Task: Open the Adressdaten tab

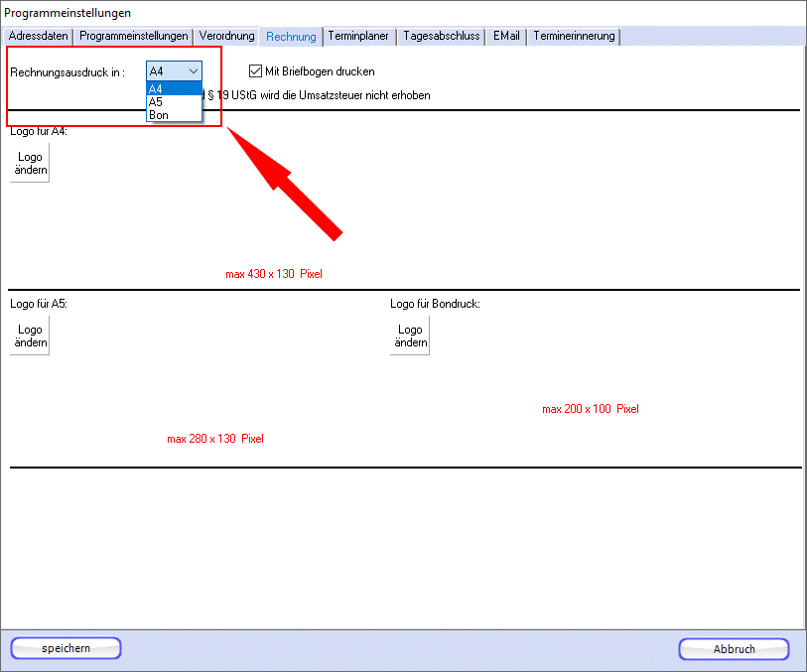Action: (39, 37)
